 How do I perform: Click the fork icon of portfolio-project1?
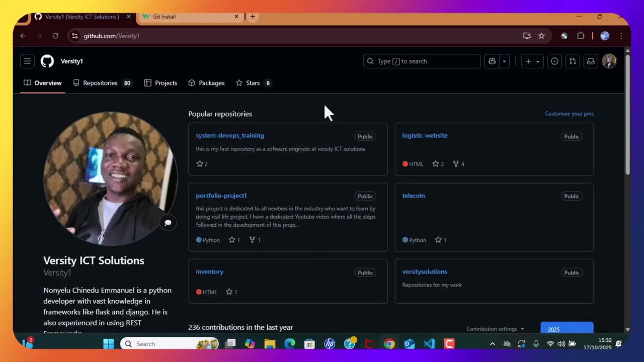pyautogui.click(x=252, y=240)
